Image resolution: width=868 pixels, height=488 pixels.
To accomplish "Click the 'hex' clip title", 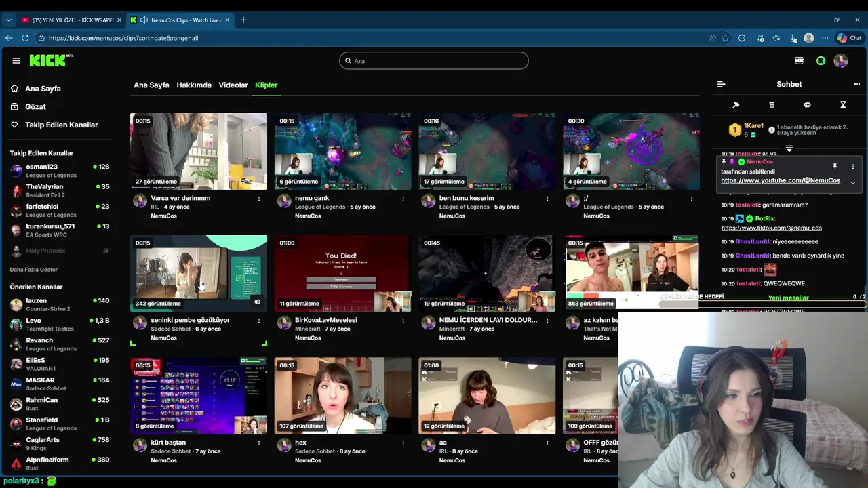I will [301, 443].
